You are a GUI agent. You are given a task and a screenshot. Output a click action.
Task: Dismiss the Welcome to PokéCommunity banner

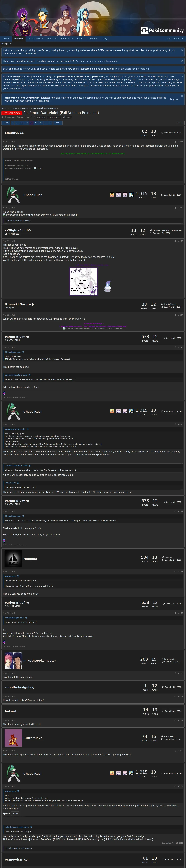click(x=182, y=96)
